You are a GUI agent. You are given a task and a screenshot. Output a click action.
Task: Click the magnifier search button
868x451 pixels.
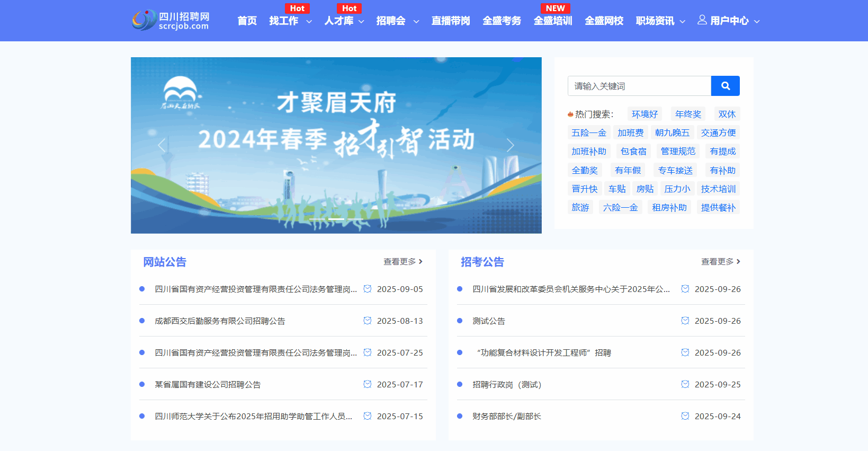[x=725, y=86]
